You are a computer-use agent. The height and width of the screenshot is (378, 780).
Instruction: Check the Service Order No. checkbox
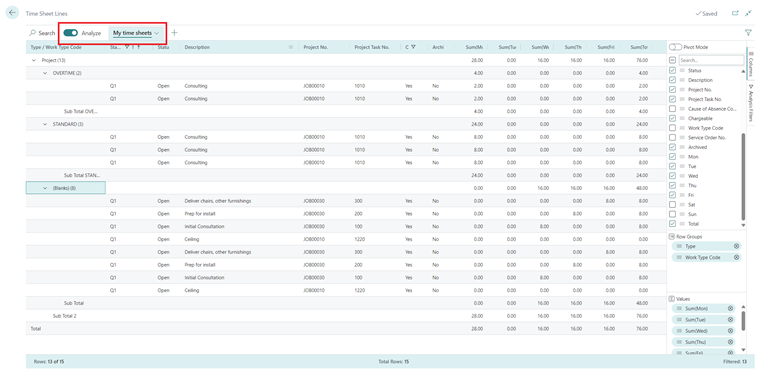673,137
